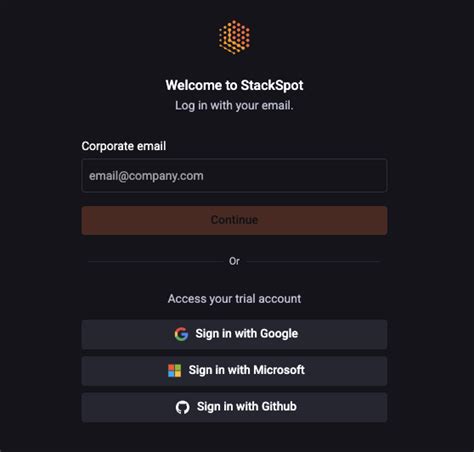The image size is (474, 452).
Task: Click the Corporate email field label
Action: 124,146
